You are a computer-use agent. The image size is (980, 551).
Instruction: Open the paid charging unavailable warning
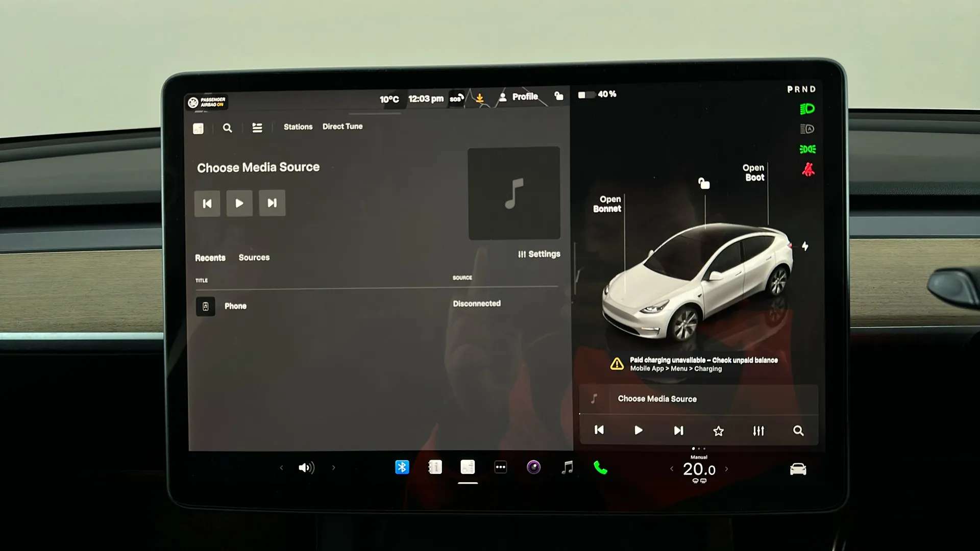pyautogui.click(x=694, y=364)
